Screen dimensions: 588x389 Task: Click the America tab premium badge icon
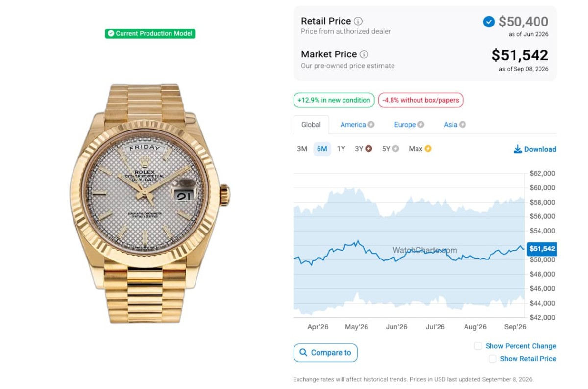[x=371, y=125]
